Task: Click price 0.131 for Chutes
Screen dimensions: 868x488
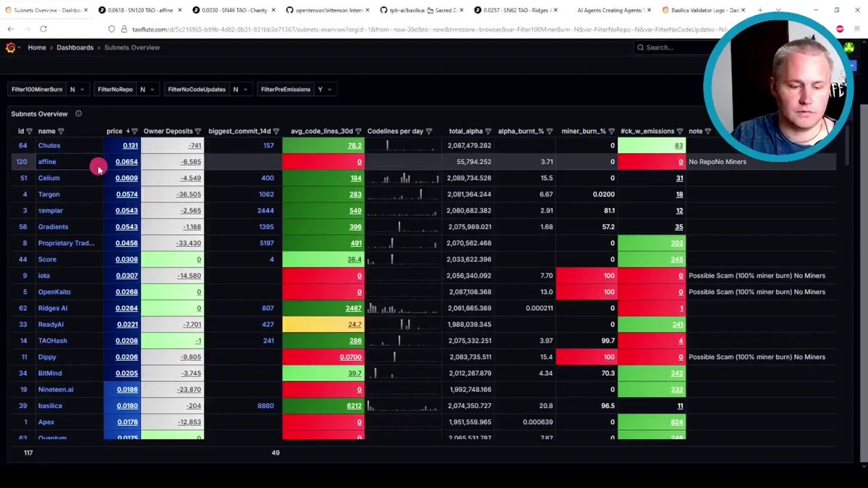Action: click(x=130, y=145)
